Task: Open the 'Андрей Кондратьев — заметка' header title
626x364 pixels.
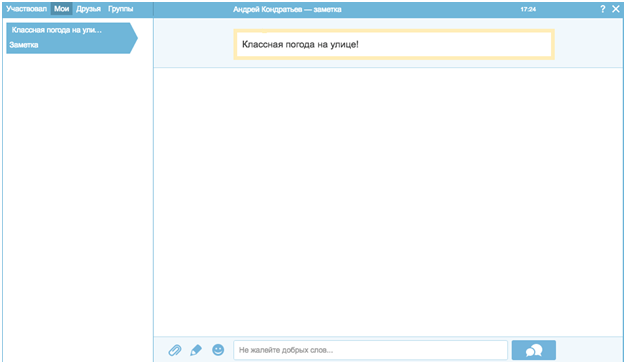Action: click(287, 9)
